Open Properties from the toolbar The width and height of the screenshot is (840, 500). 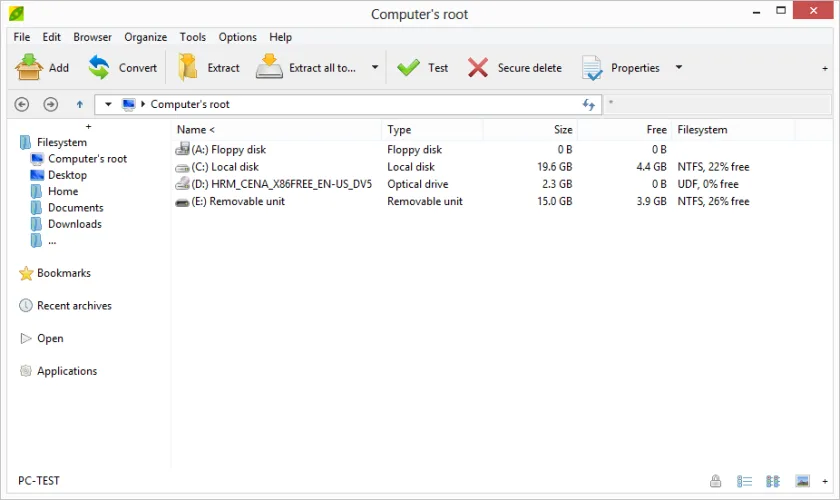point(592,68)
